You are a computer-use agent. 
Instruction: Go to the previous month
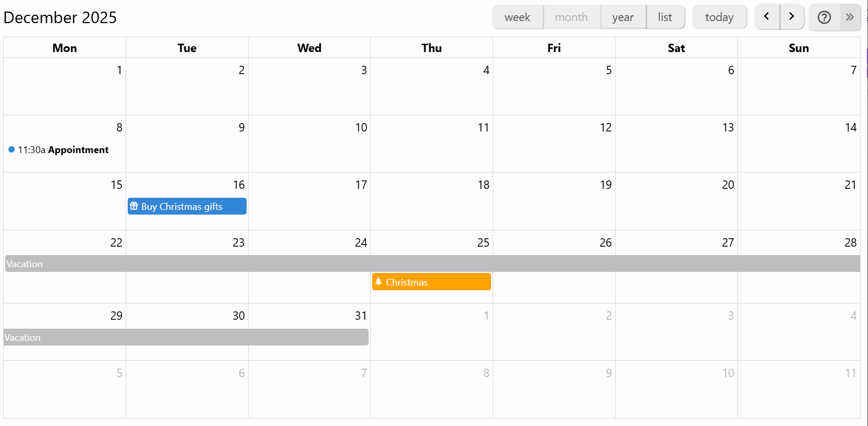coord(767,17)
